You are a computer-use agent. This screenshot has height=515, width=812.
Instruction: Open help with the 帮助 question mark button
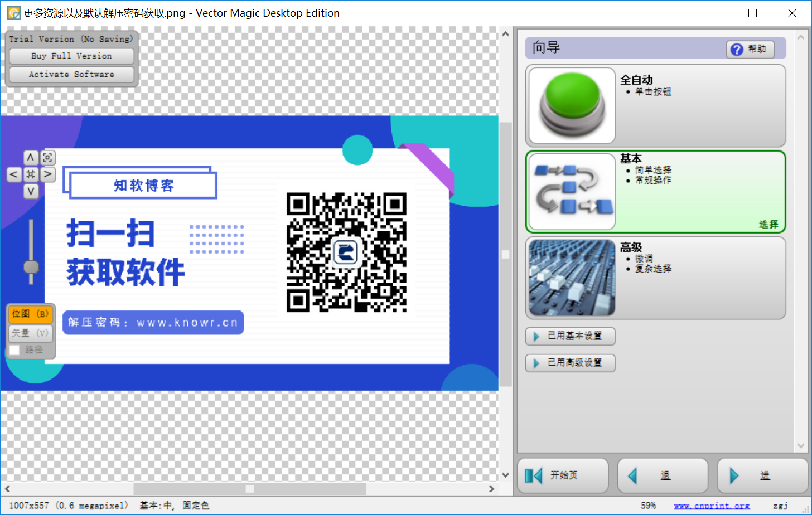point(750,49)
